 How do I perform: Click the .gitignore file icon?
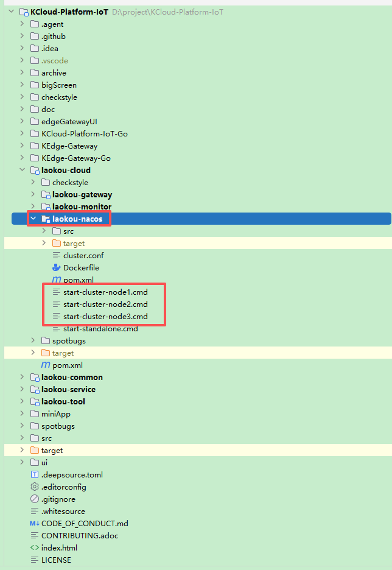35,499
